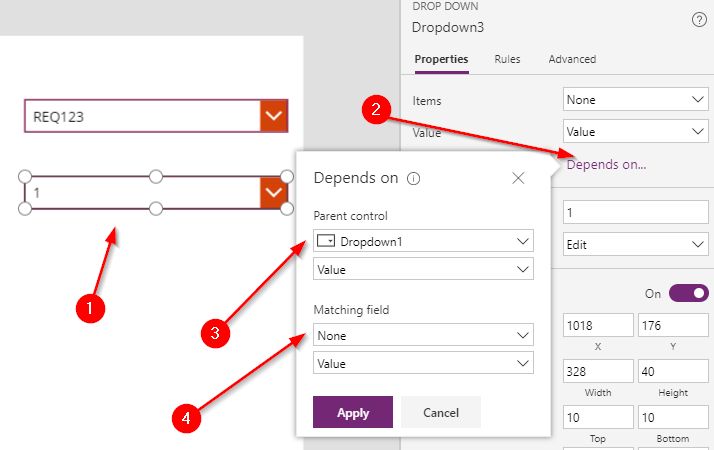Click the default field containing 1
This screenshot has width=714, height=450.
[636, 212]
